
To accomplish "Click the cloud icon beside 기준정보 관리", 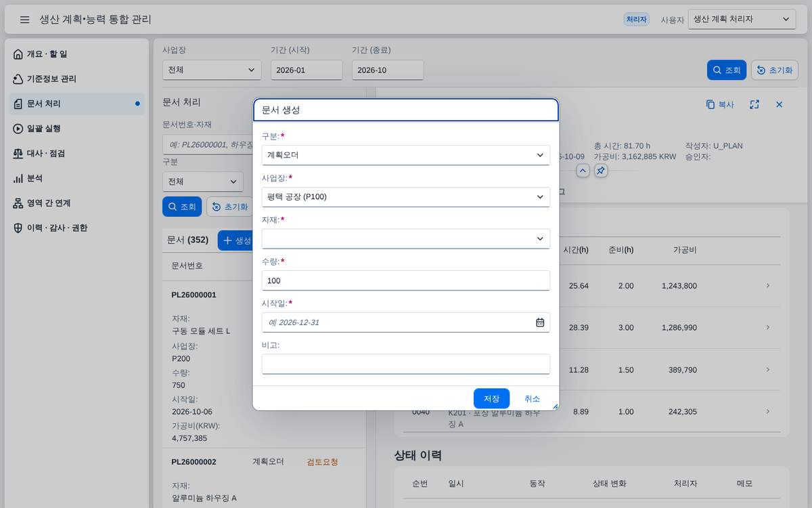I will [18, 79].
